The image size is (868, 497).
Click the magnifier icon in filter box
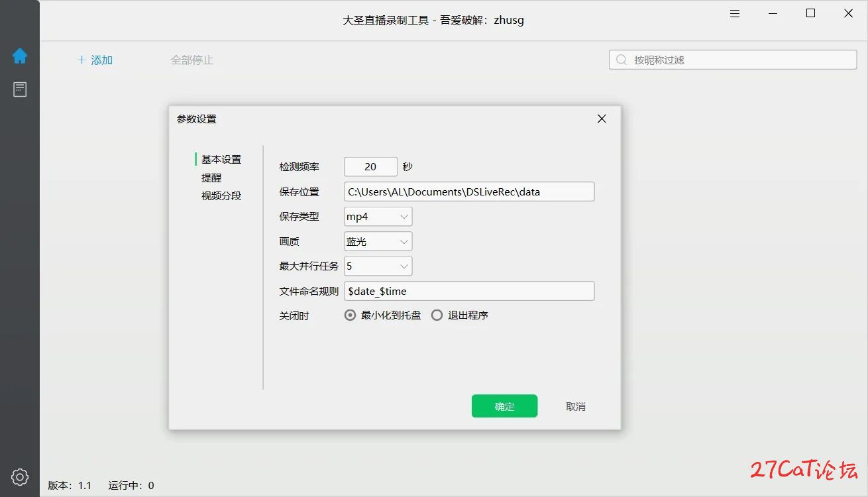click(x=621, y=60)
